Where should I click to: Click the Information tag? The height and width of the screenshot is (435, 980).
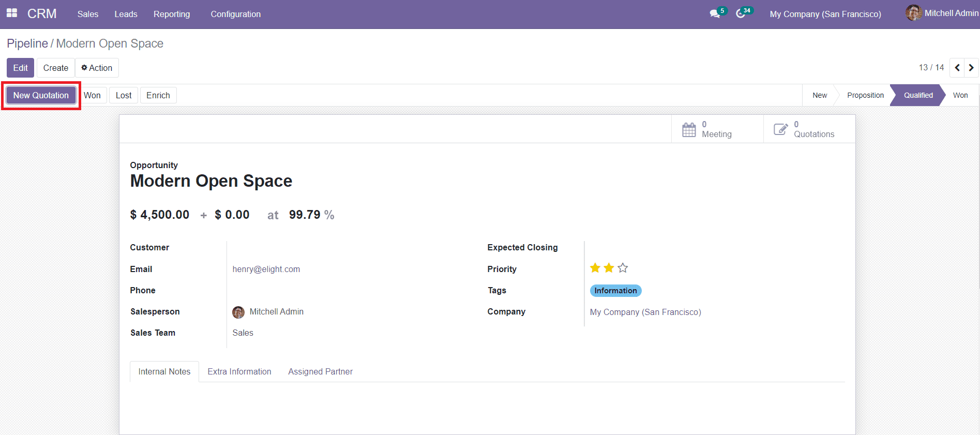[615, 291]
